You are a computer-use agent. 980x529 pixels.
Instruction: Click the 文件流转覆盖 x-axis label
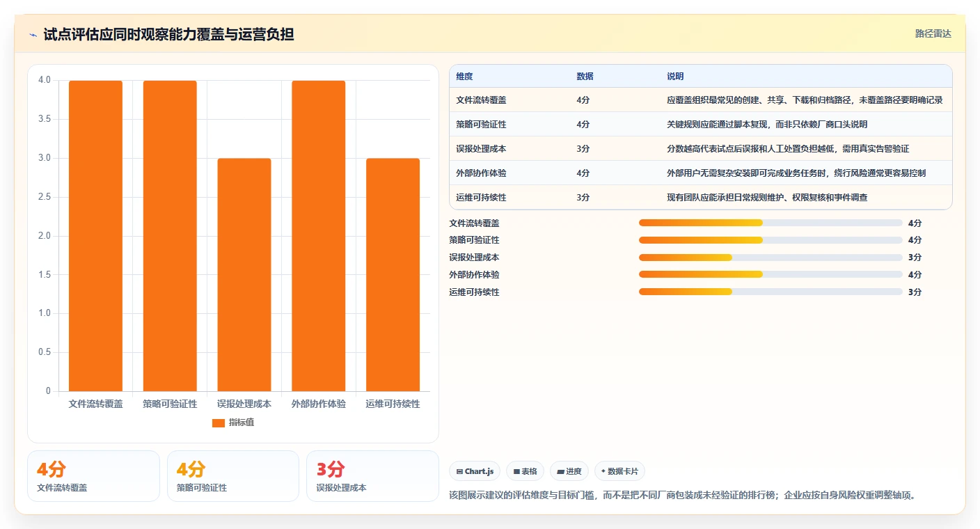(96, 404)
